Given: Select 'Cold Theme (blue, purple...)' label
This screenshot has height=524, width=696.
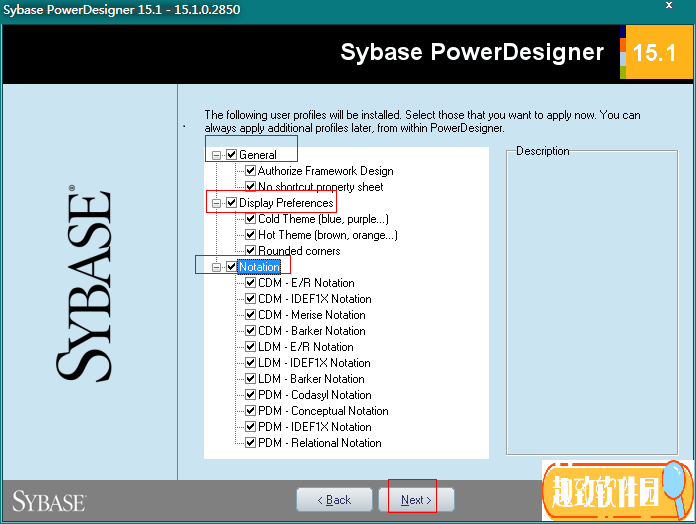Looking at the screenshot, I should tap(324, 219).
